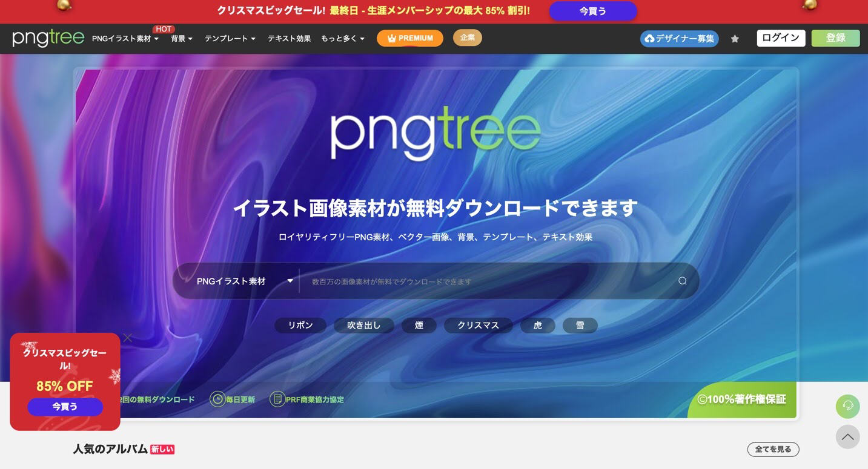Click the large pngtree hero logo

tap(436, 134)
